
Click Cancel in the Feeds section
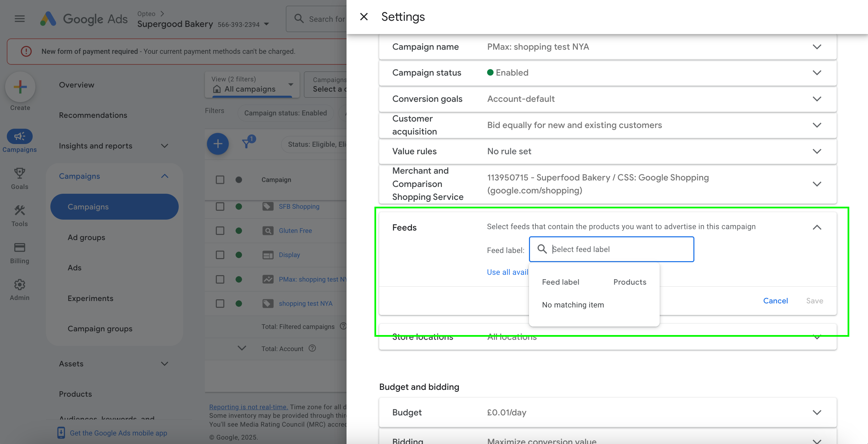pos(775,301)
